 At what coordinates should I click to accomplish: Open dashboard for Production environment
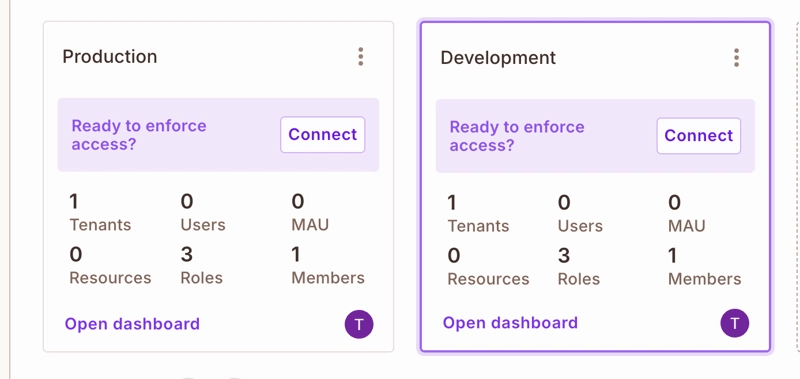132,324
